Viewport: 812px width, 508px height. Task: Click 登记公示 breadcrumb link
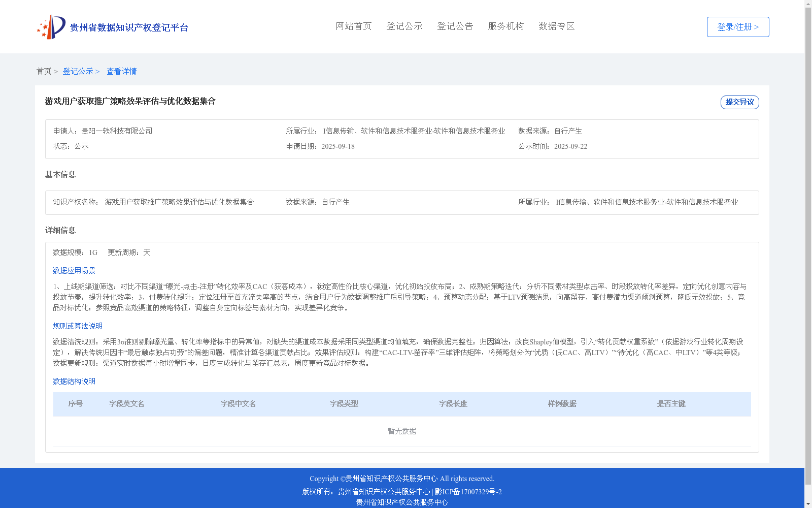tap(78, 71)
